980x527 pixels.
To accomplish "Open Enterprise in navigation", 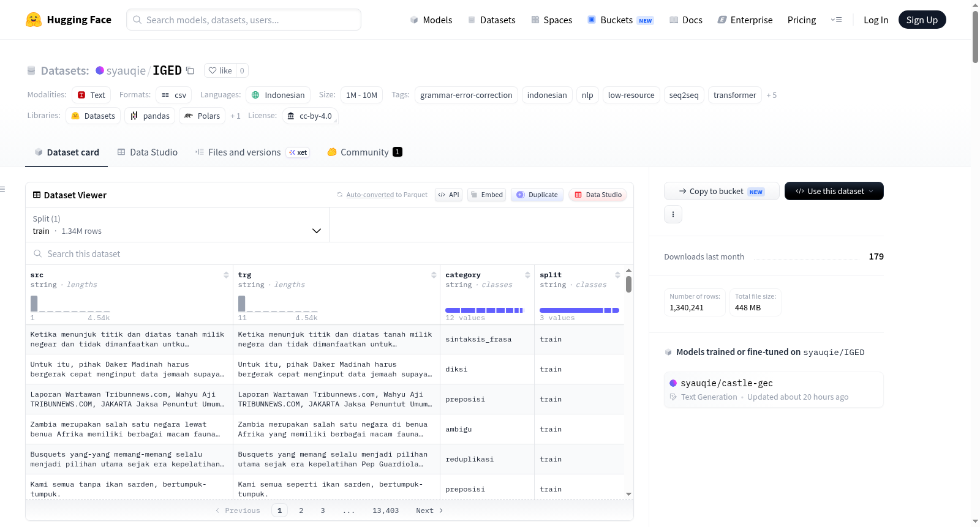I will coord(745,20).
